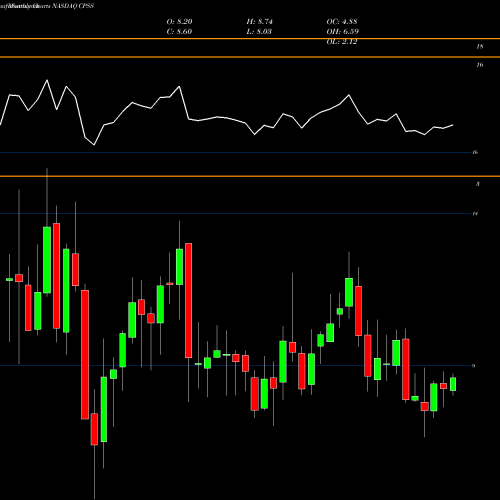Click the OL: 2.12 readout

click(x=342, y=42)
